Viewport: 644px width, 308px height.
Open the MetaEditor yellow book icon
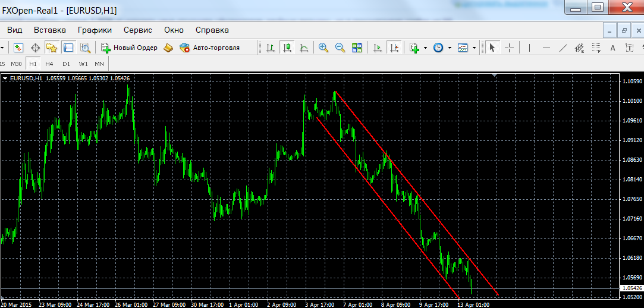coord(168,48)
